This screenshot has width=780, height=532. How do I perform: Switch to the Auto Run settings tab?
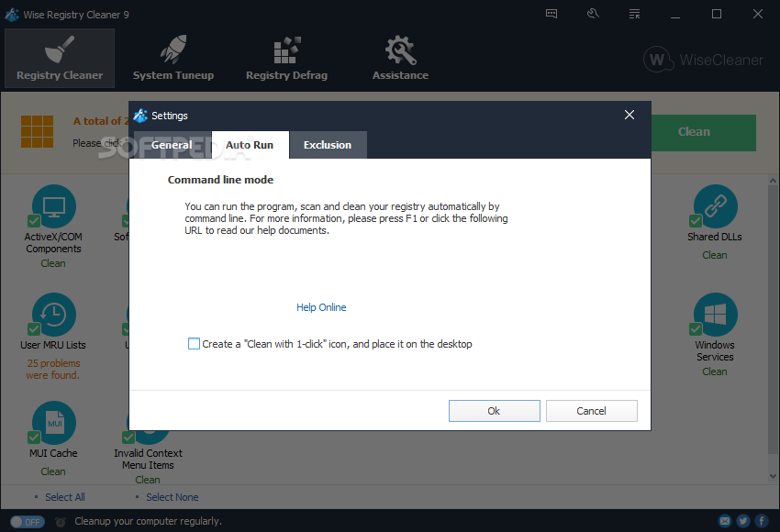click(250, 145)
